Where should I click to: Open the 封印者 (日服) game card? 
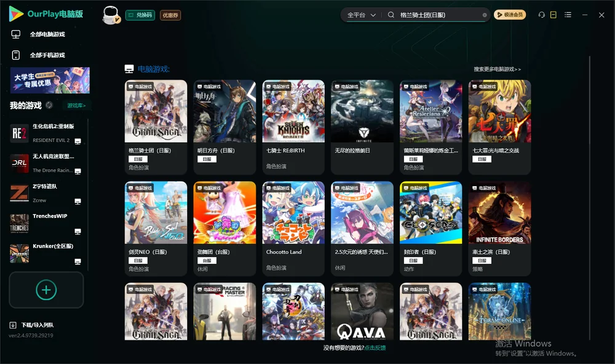pos(430,229)
